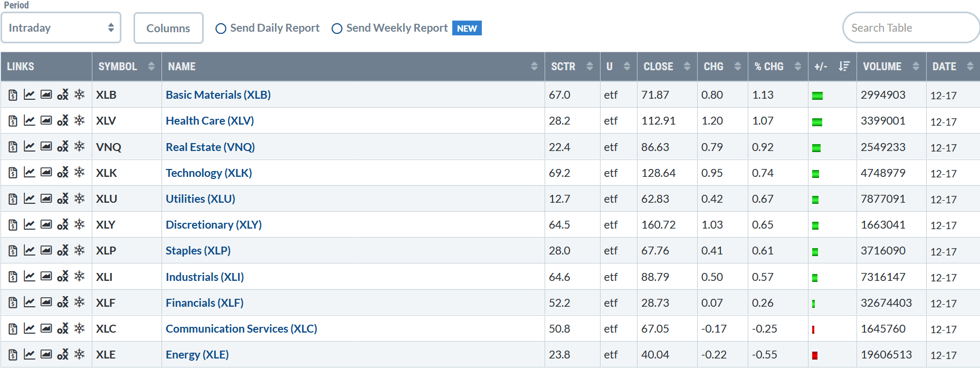Viewport: 980px width, 368px height.
Task: Open the SharpChart line icon for XLV
Action: coord(30,121)
